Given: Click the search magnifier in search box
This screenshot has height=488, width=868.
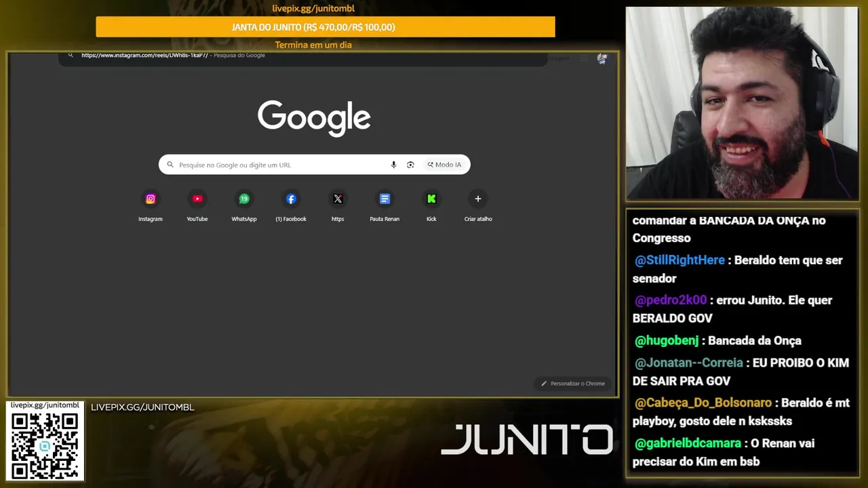Looking at the screenshot, I should point(170,165).
